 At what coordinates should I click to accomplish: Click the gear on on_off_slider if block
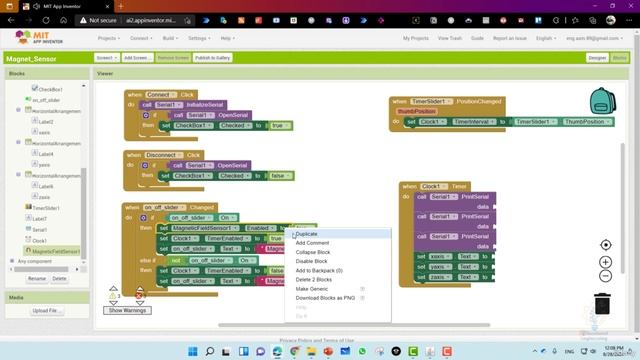[x=143, y=218]
